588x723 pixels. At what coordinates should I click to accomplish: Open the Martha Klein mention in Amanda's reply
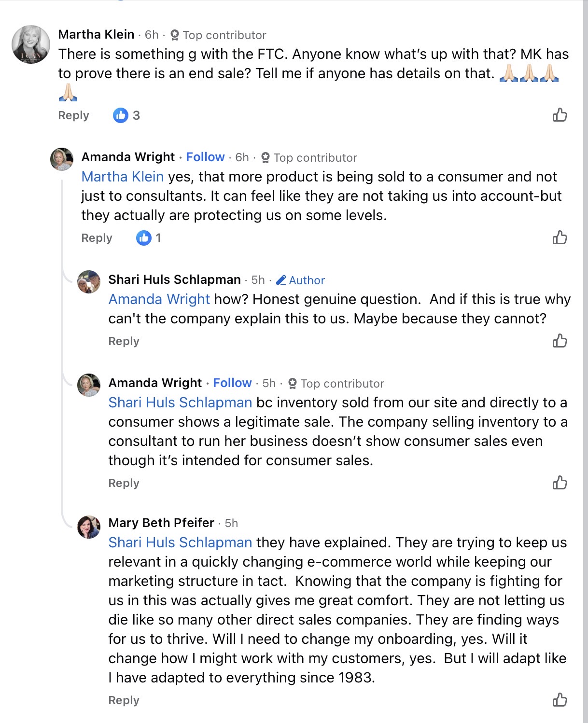tap(123, 177)
